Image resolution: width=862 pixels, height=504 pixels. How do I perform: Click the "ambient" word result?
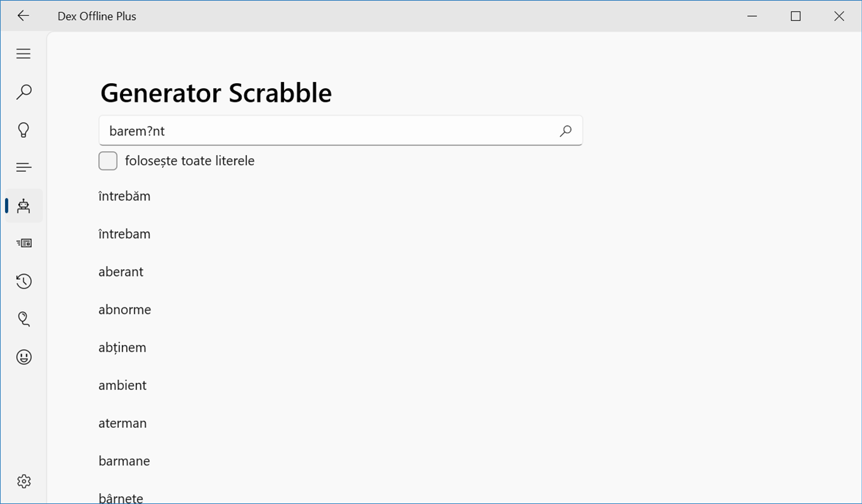[122, 386]
